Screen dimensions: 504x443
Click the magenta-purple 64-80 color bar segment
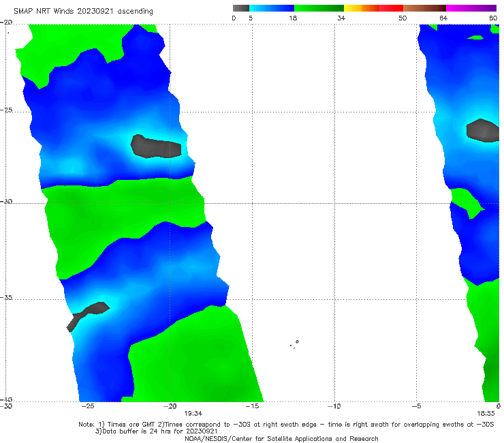(x=471, y=8)
